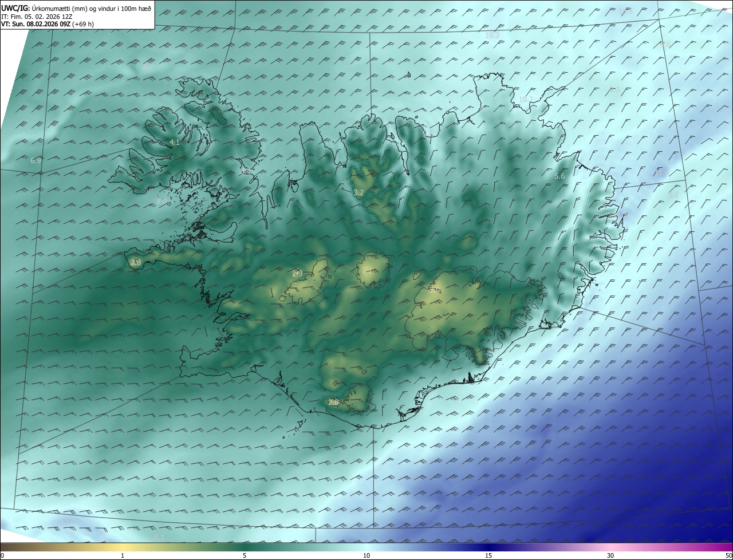Click the title 'Úrkomumætti (mm) og vindur í 100m hæð'

91,8
